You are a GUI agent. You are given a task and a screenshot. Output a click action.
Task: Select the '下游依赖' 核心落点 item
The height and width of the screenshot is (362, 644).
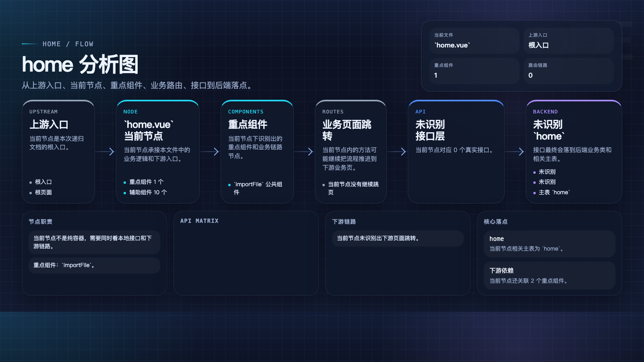click(x=549, y=276)
